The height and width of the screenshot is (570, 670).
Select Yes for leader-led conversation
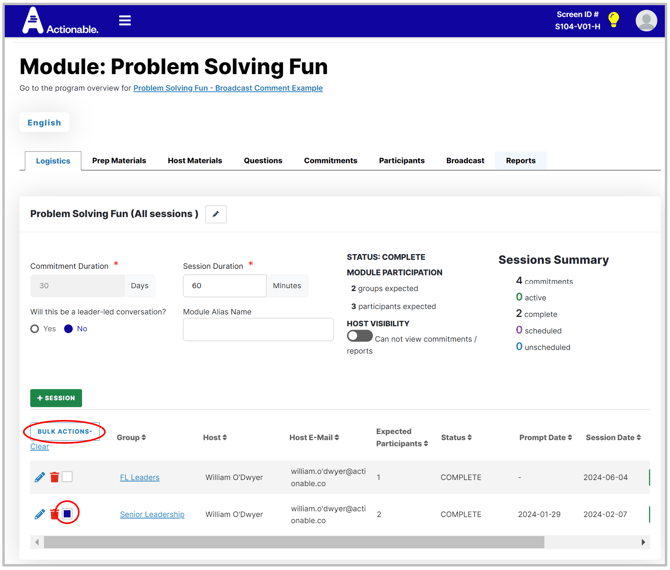pos(35,329)
